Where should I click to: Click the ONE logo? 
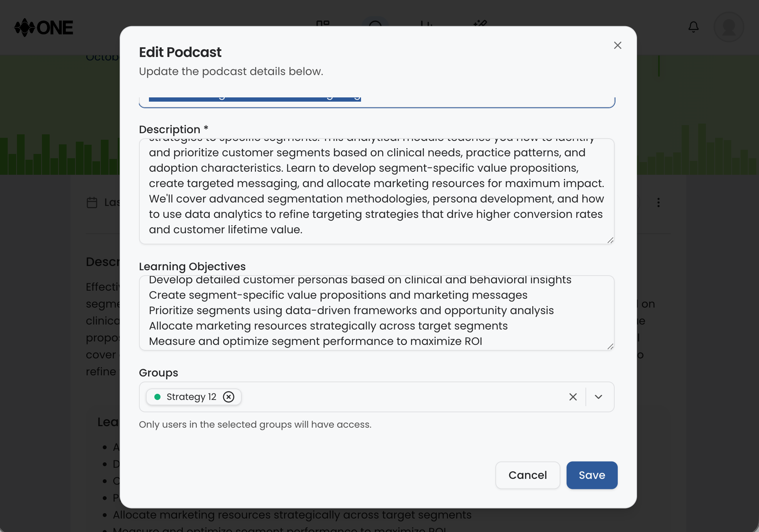point(43,28)
